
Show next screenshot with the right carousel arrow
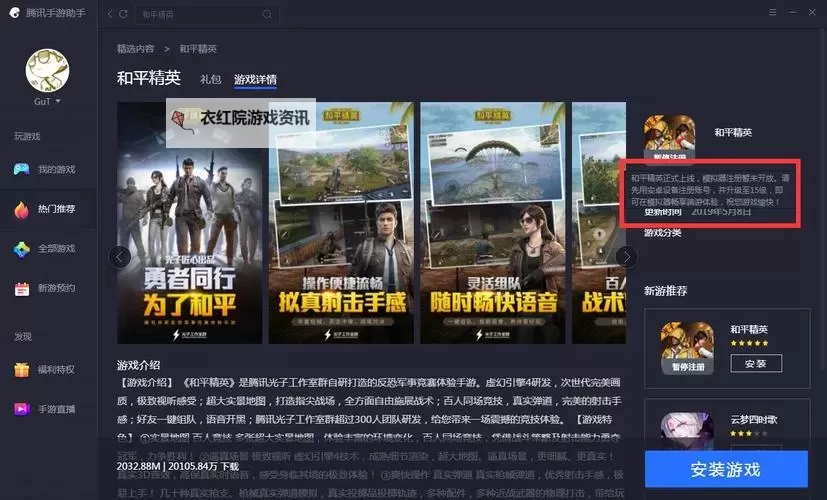pos(627,257)
